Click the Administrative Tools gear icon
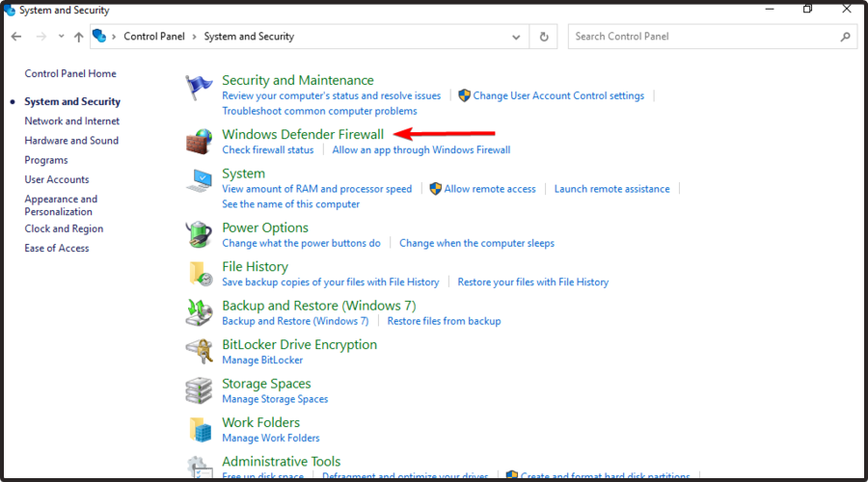 pos(199,468)
